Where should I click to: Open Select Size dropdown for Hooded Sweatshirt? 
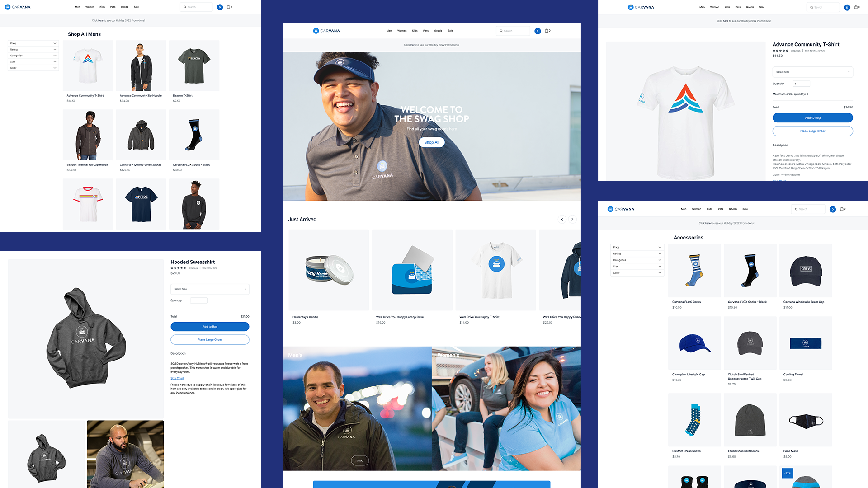click(210, 289)
